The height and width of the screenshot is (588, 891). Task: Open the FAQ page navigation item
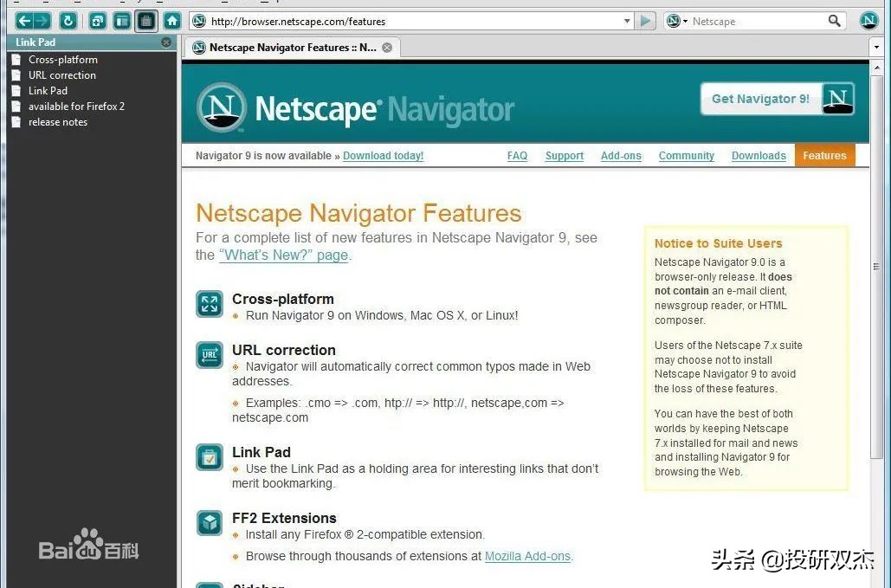click(x=517, y=156)
